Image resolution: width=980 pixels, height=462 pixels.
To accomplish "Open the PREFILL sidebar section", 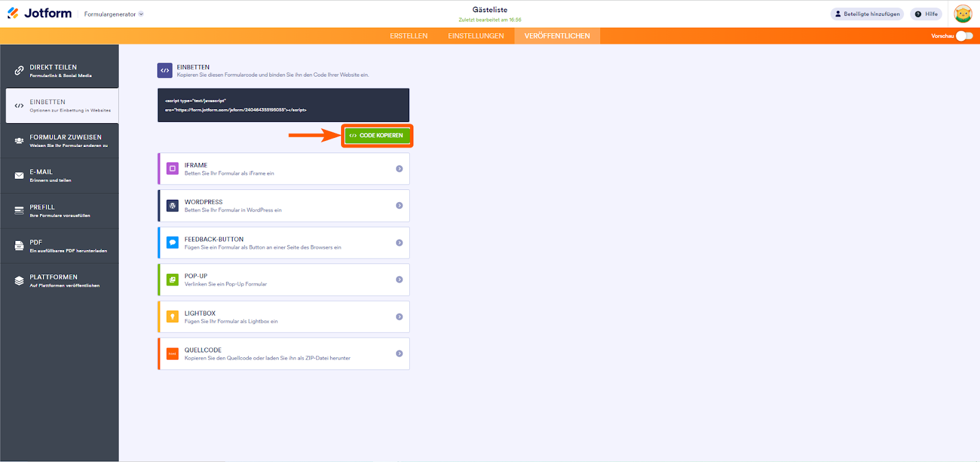I will 59,211.
